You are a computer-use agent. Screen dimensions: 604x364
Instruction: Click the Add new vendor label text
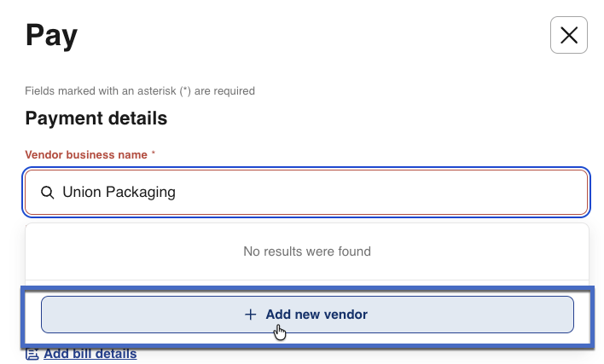[317, 315]
